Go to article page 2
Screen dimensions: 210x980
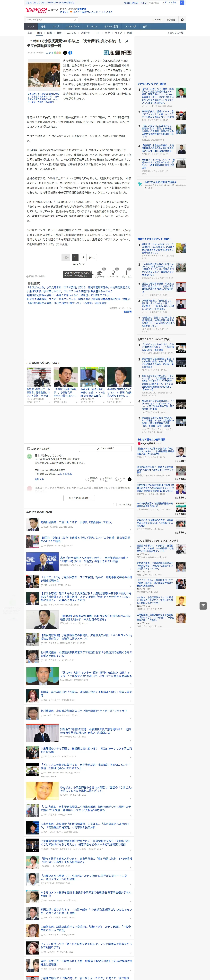point(83,258)
